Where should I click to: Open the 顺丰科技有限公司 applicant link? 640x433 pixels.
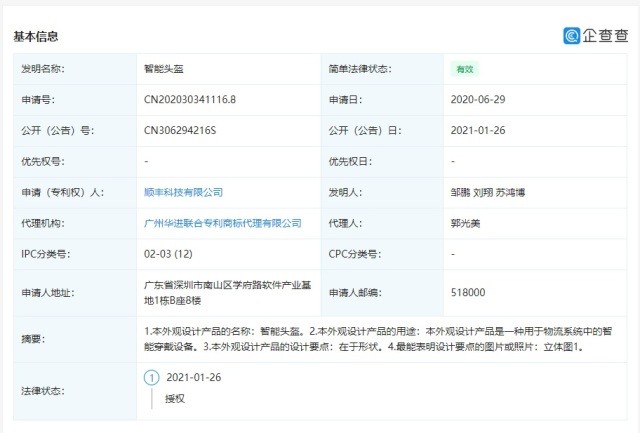point(183,192)
